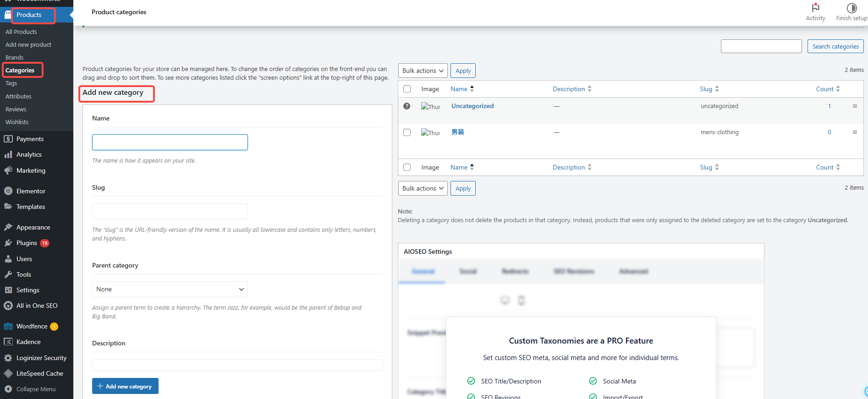Image resolution: width=868 pixels, height=399 pixels.
Task: Click the Analytics bar chart icon
Action: [x=8, y=155]
